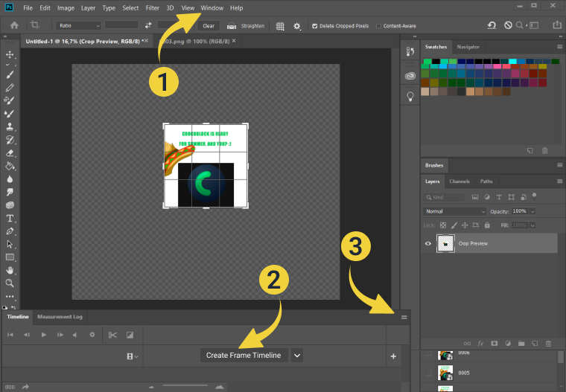The image size is (566, 392).
Task: Select the Move tool
Action: (10, 54)
